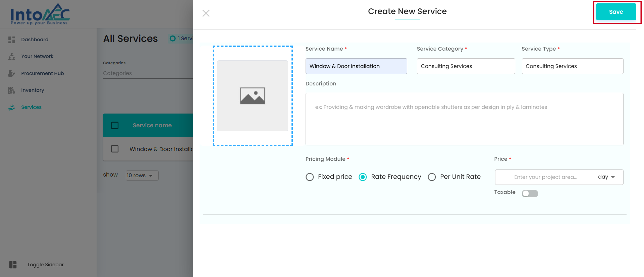Click the Toggle Sidebar icon
This screenshot has height=277, width=644.
pyautogui.click(x=13, y=265)
